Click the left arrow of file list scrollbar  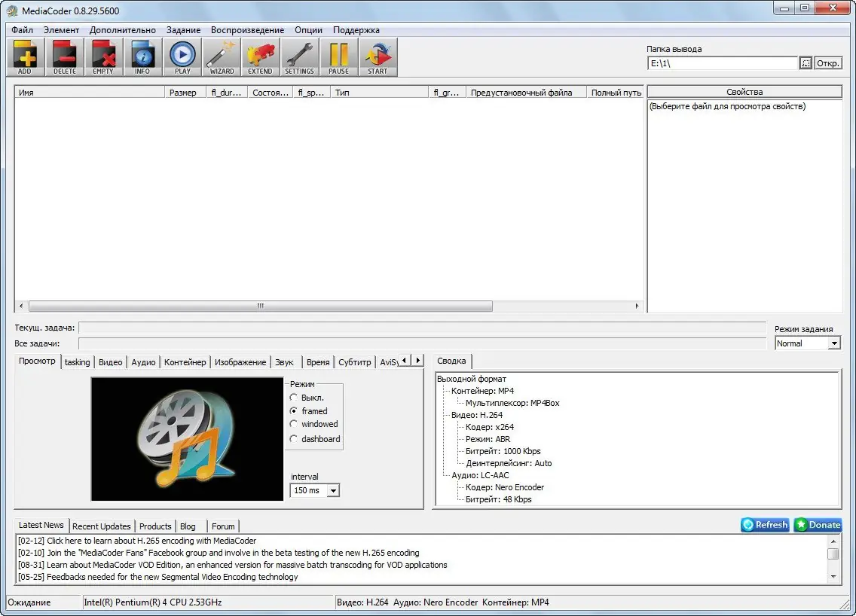pos(21,306)
